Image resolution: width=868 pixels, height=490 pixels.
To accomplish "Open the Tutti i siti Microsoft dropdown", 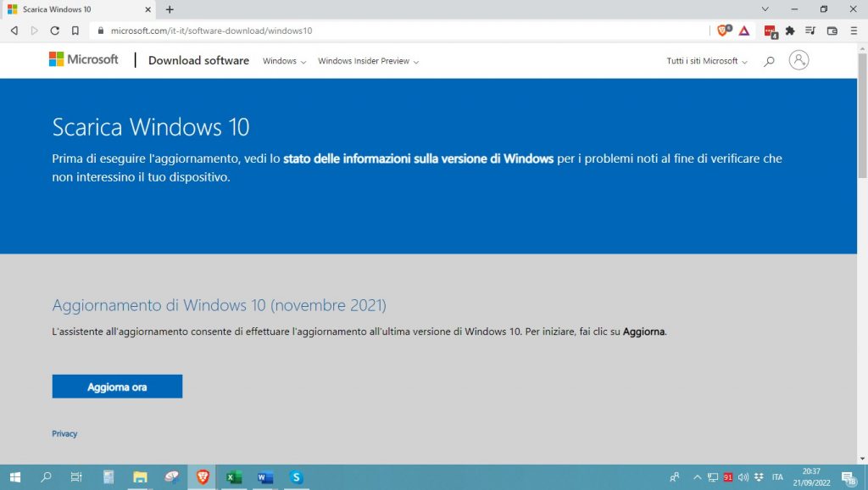I will pyautogui.click(x=707, y=61).
